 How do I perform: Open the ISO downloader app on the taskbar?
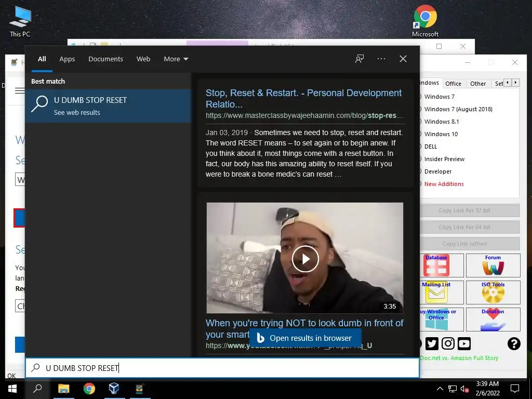139,389
